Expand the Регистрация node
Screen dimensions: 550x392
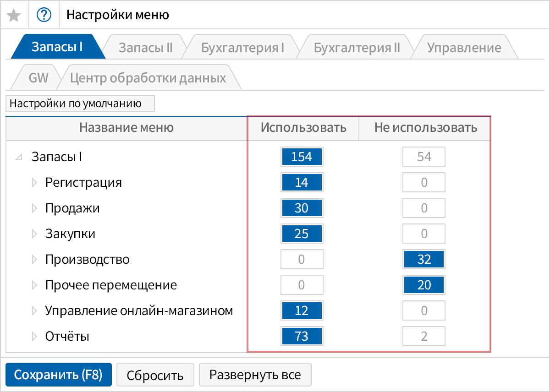click(x=34, y=182)
